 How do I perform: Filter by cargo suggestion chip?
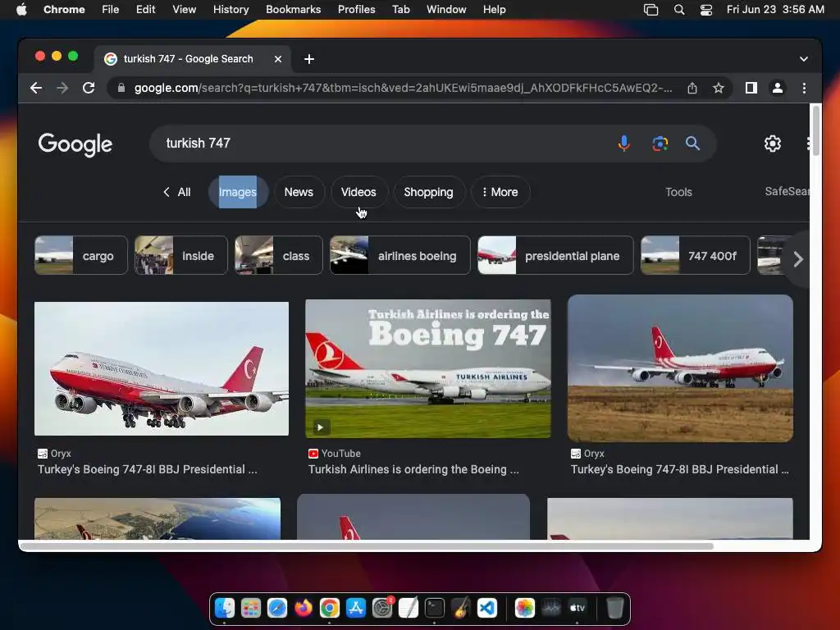pos(81,256)
